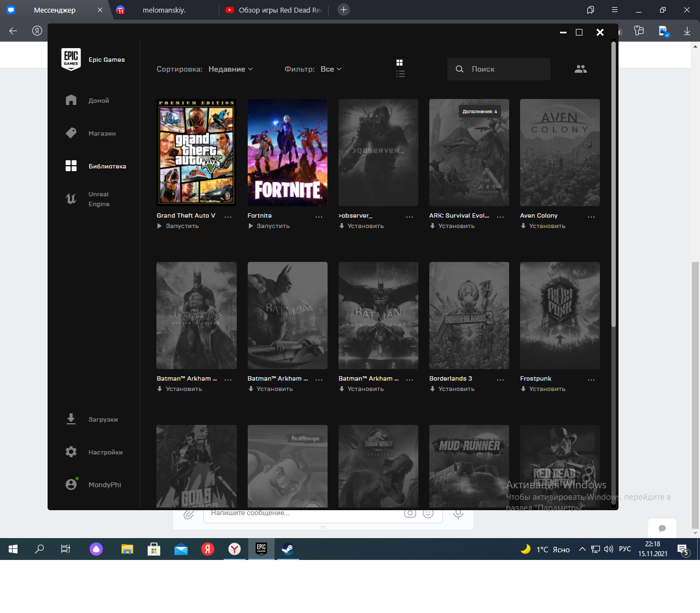Install Frostpunk via Установить
This screenshot has width=700, height=613.
[543, 389]
